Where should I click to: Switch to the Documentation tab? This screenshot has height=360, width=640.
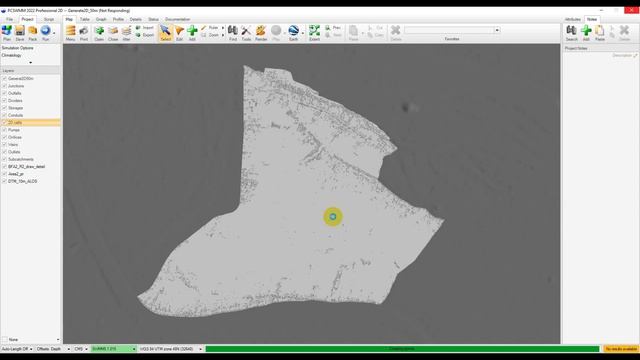coord(178,19)
